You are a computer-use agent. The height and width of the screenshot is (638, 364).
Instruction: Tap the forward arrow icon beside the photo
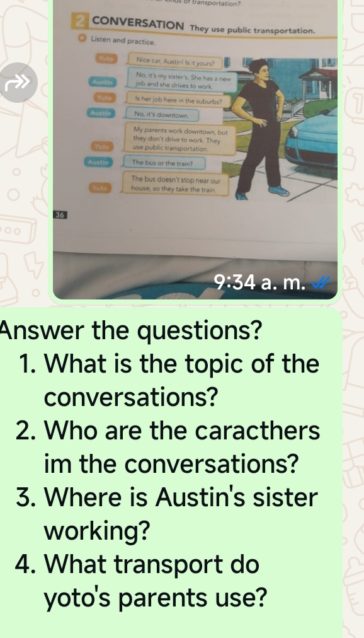tap(19, 83)
